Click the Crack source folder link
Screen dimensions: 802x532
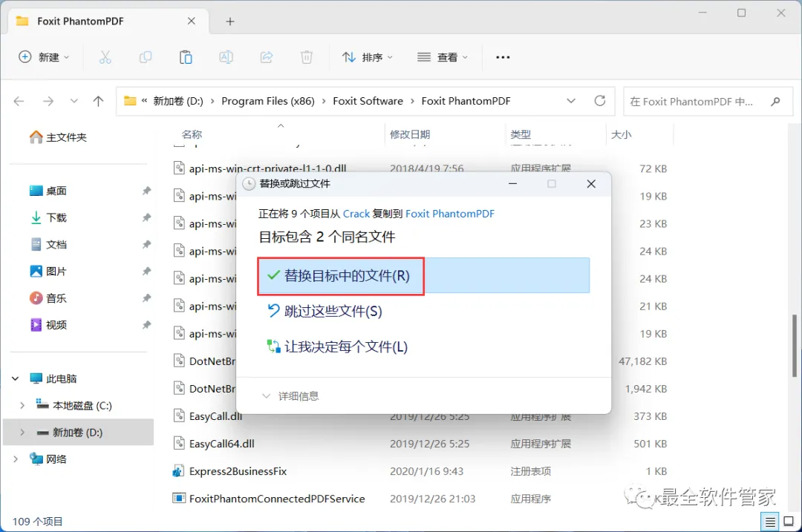click(x=356, y=214)
